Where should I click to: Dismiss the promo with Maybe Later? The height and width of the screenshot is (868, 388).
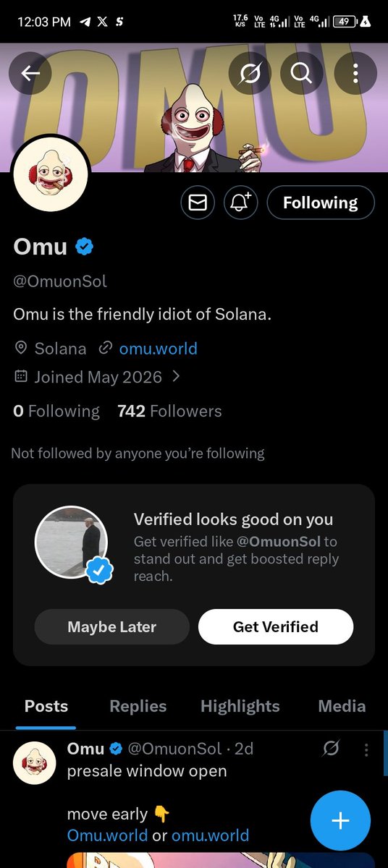(112, 626)
